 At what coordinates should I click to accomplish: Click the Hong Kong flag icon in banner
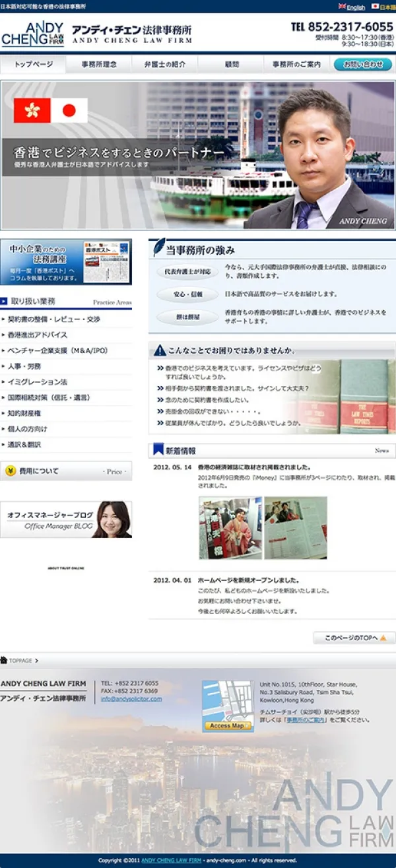(32, 110)
